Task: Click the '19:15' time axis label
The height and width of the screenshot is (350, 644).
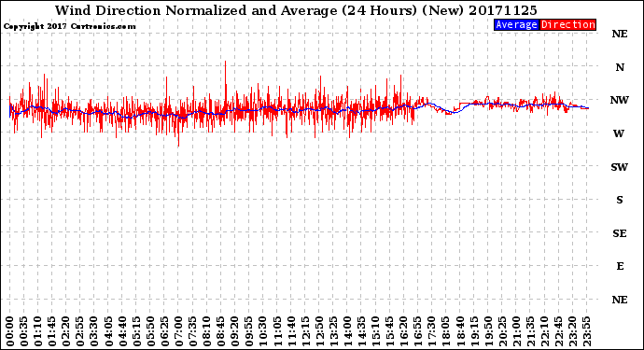Action: coord(474,331)
